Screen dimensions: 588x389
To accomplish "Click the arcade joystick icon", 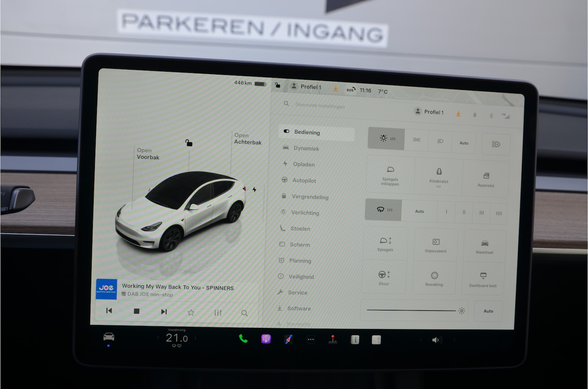I will pos(333,340).
